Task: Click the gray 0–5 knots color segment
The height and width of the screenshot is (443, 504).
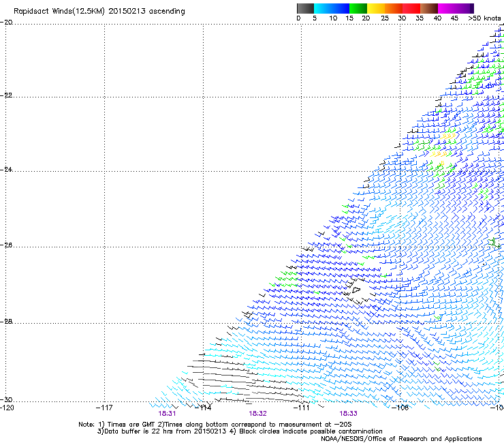Action: (305, 8)
